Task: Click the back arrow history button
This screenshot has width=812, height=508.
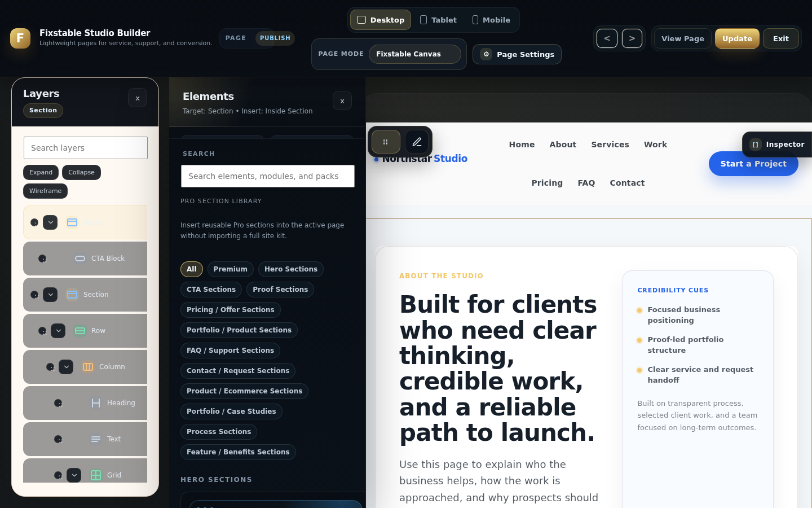Action: (x=607, y=38)
